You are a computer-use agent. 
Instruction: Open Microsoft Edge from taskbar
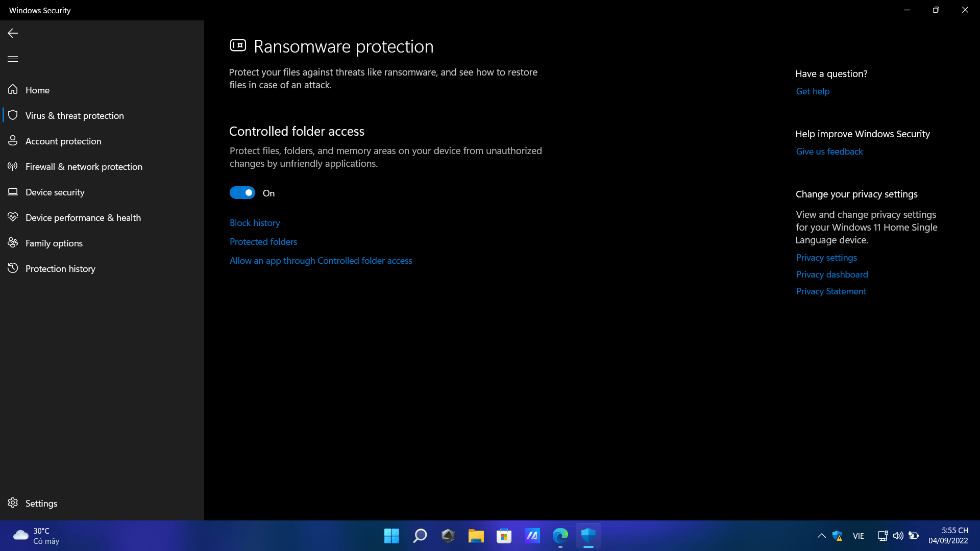coord(560,536)
